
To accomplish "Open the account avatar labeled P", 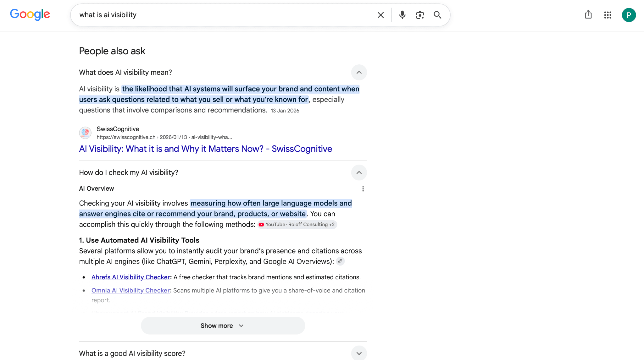I will [x=629, y=15].
